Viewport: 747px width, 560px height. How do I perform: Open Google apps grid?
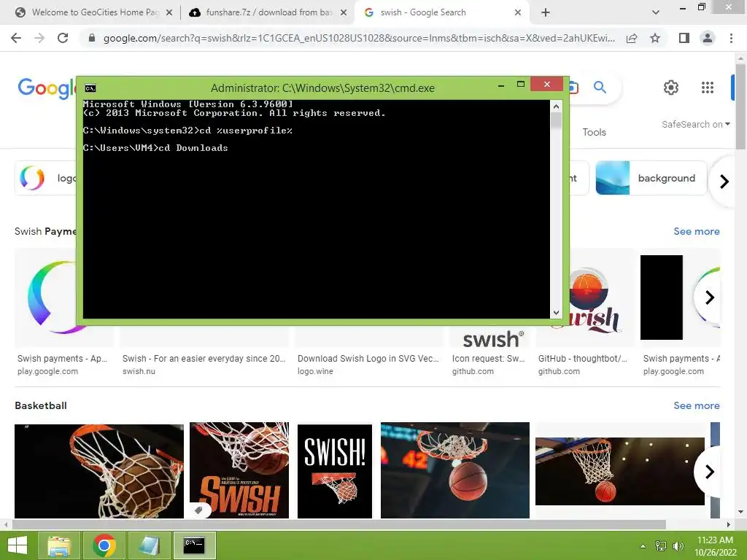708,87
